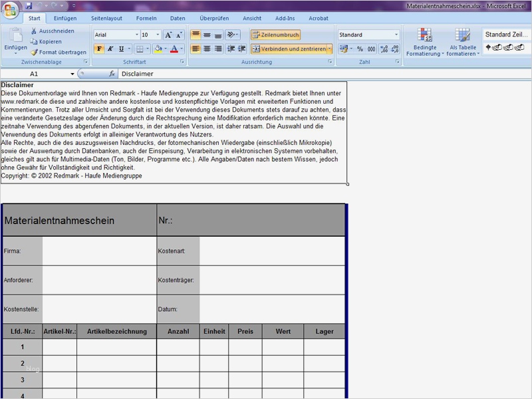Customize the quick access toolbar dropdown
The height and width of the screenshot is (399, 532).
coord(74,6)
